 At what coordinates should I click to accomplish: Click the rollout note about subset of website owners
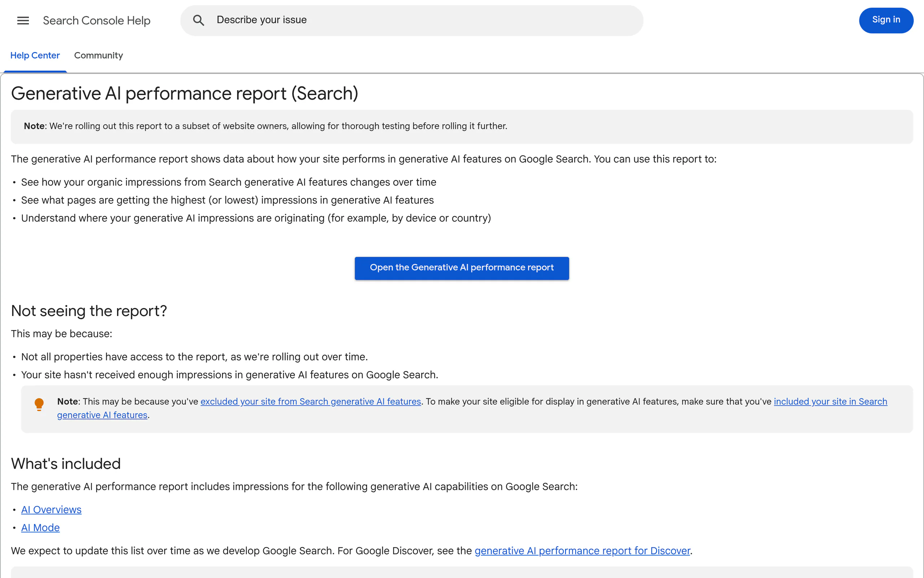click(x=462, y=126)
